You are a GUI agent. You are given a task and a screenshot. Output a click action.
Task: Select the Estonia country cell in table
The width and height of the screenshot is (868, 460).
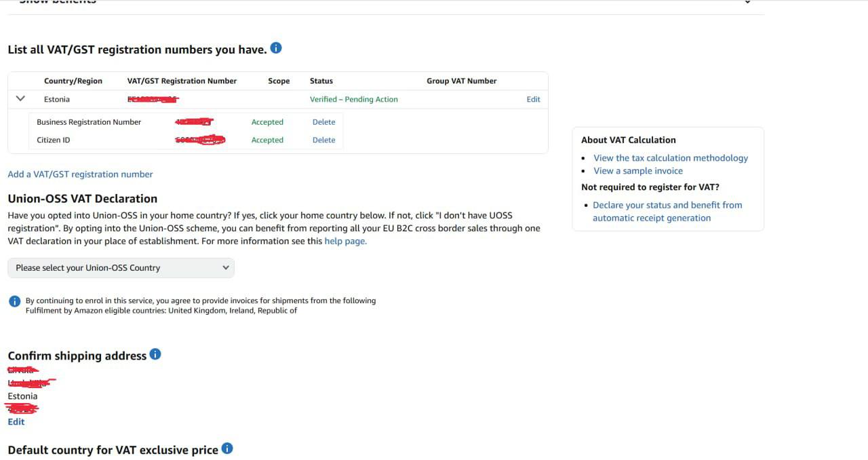tap(57, 99)
